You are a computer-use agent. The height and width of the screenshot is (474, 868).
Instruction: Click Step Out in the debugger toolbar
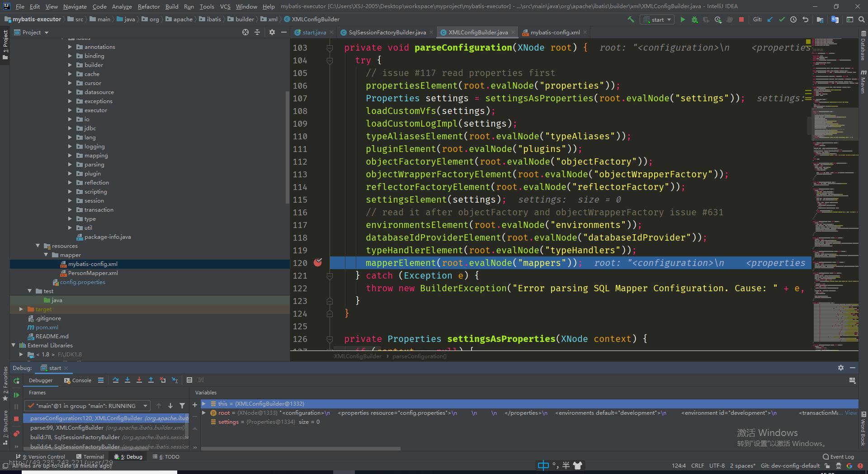point(151,380)
